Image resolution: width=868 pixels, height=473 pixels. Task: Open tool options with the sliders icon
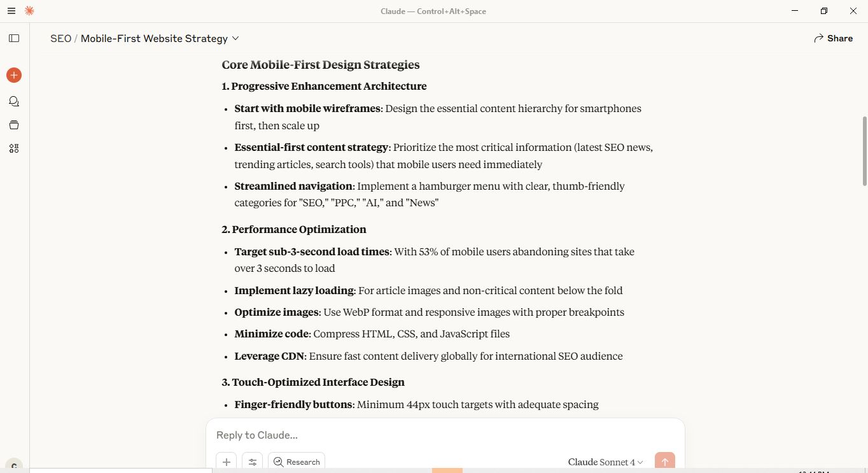click(x=252, y=462)
